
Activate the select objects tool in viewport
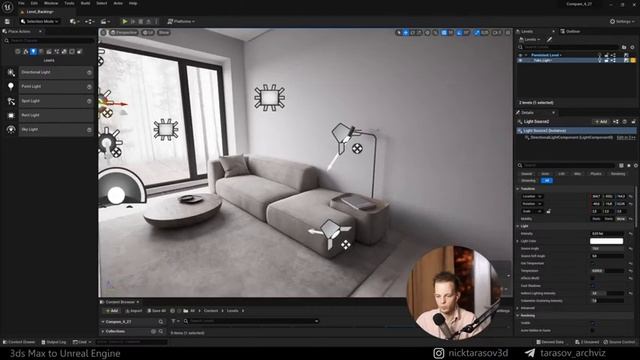point(398,33)
